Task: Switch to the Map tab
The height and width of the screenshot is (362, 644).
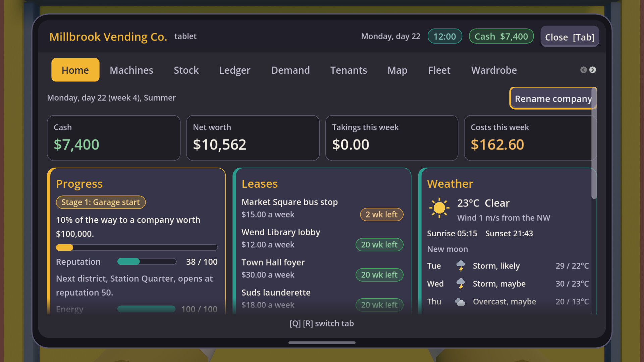Action: tap(397, 70)
